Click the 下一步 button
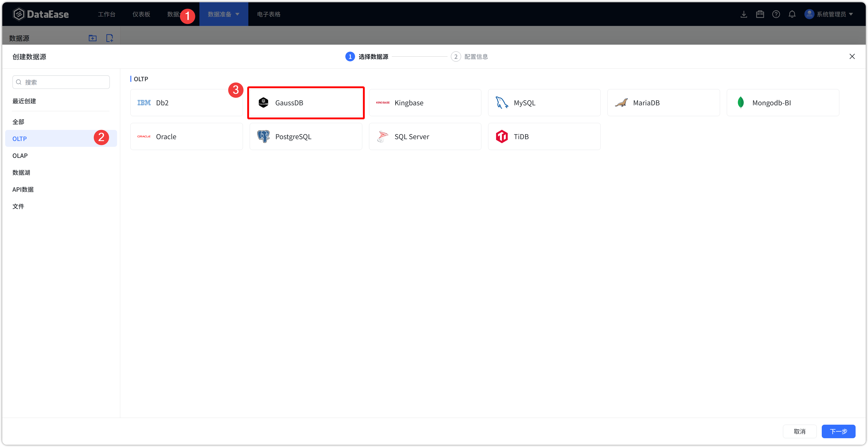 tap(839, 431)
